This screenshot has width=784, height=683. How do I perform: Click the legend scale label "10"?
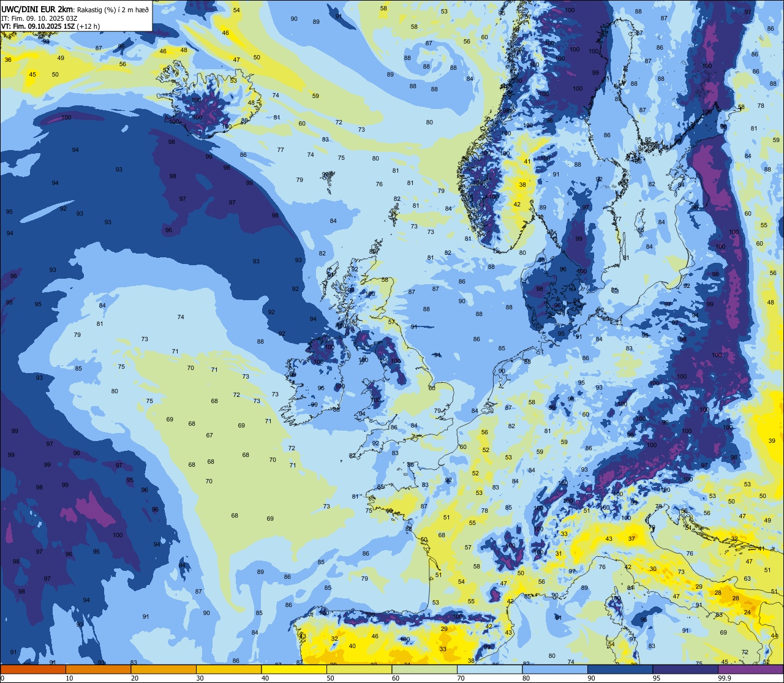click(x=69, y=678)
